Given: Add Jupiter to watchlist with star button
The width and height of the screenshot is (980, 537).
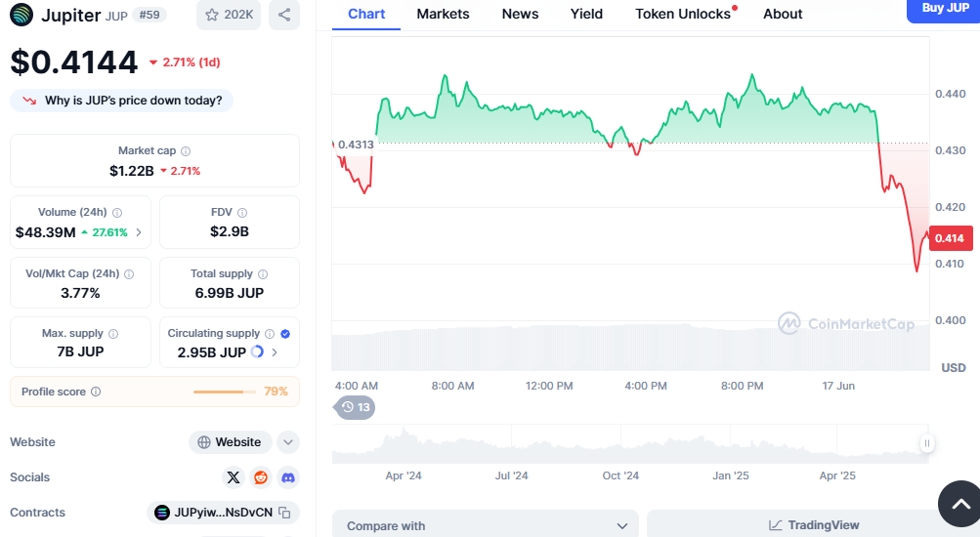Looking at the screenshot, I should coord(228,15).
